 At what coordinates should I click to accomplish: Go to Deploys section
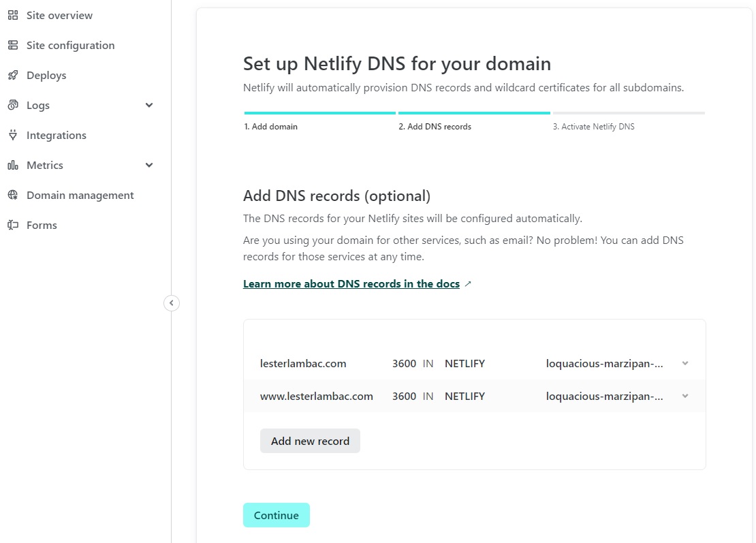coord(46,75)
